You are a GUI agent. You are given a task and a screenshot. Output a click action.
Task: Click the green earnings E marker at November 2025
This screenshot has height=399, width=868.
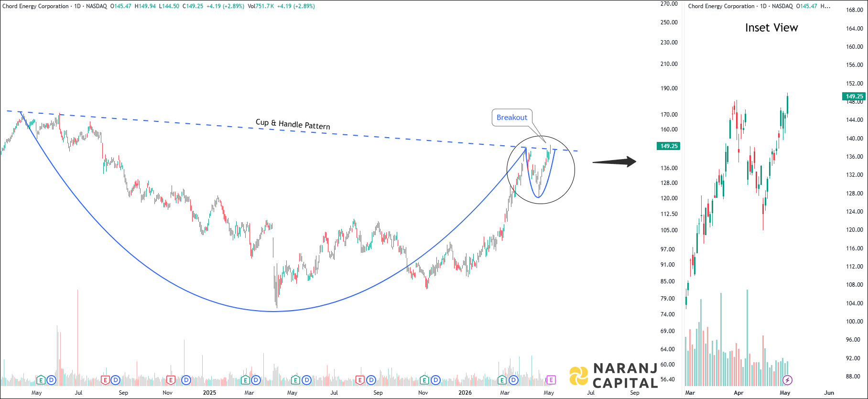tap(424, 380)
